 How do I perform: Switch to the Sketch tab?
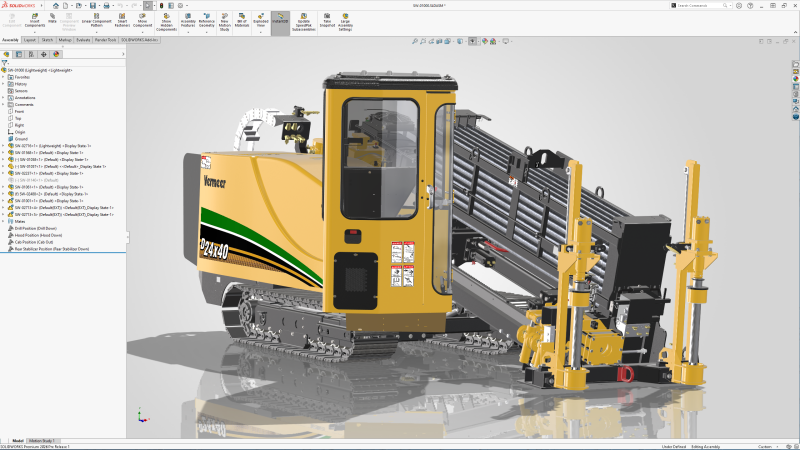(x=47, y=40)
